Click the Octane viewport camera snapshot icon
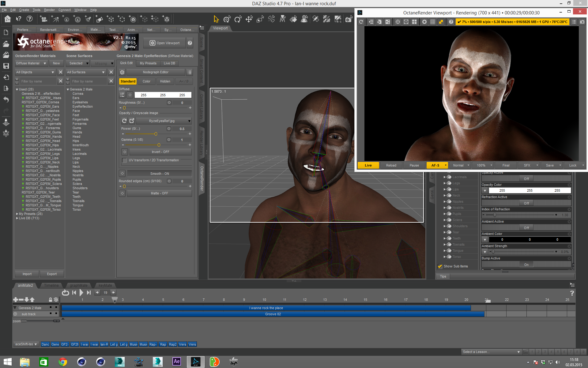The height and width of the screenshot is (368, 588). click(x=582, y=22)
